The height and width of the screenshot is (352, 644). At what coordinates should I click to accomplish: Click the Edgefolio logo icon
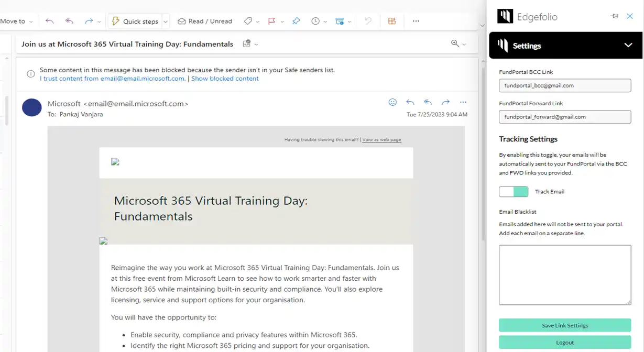click(x=505, y=16)
